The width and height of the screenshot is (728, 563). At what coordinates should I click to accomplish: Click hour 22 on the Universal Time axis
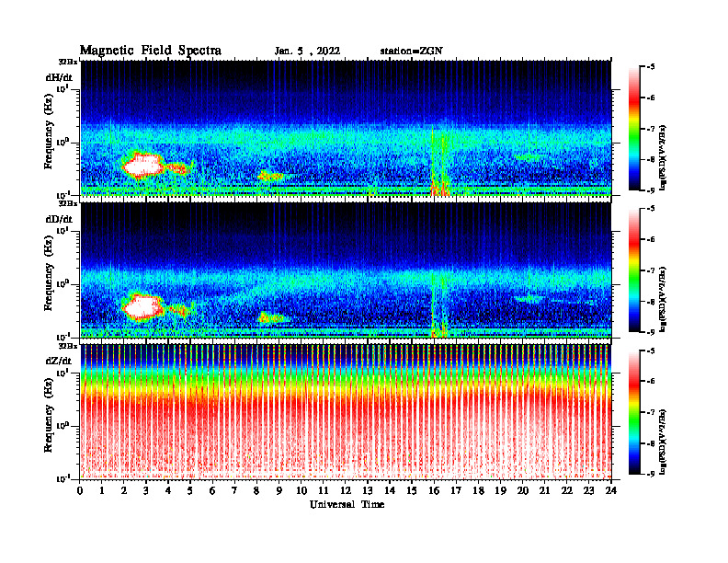click(x=567, y=490)
